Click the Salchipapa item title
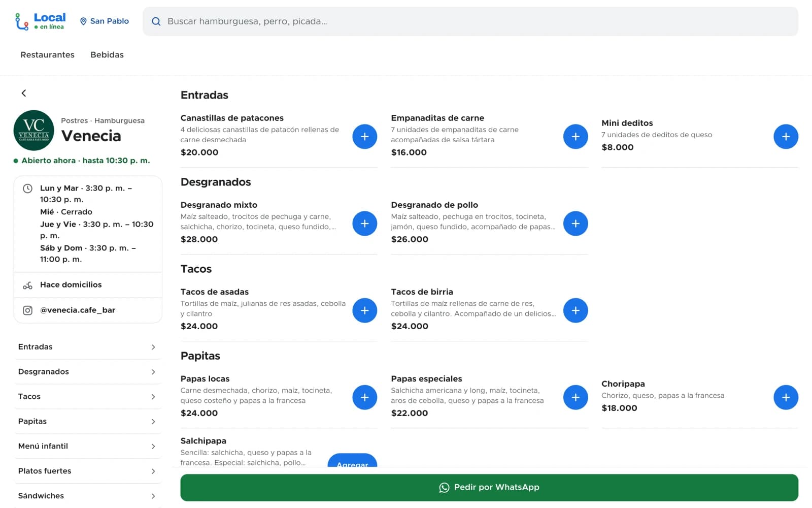812x508 pixels. coord(204,441)
